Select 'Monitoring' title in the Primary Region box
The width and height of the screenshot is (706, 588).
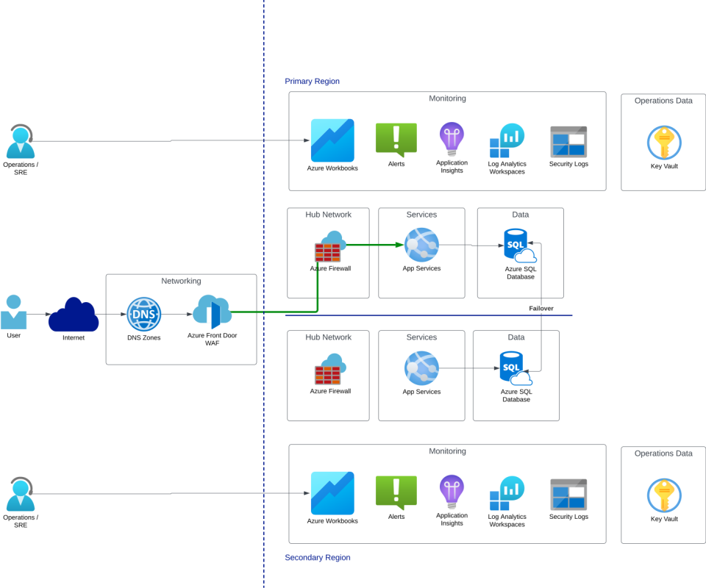point(447,98)
